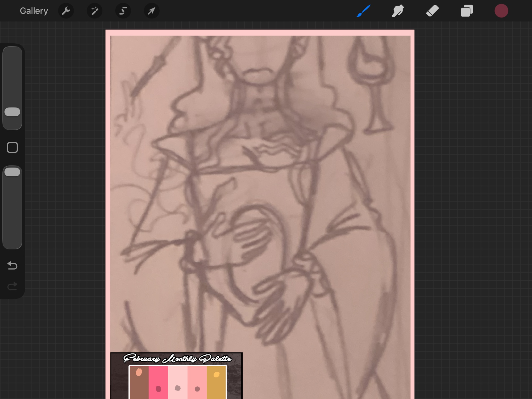The height and width of the screenshot is (399, 532).
Task: Click the brush opacity slider handle
Action: [x=12, y=172]
